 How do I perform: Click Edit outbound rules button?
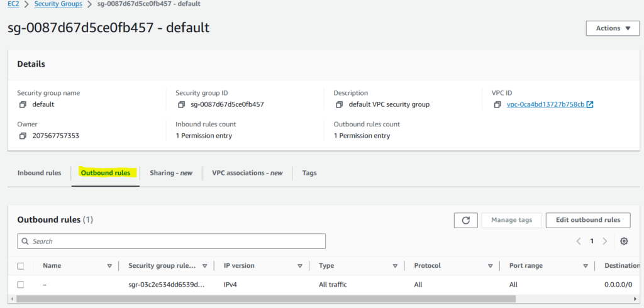(587, 220)
